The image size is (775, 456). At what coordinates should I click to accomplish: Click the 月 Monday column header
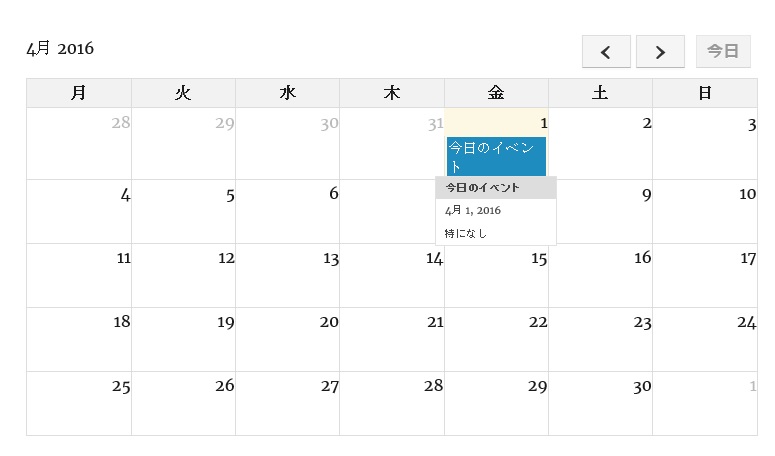79,93
